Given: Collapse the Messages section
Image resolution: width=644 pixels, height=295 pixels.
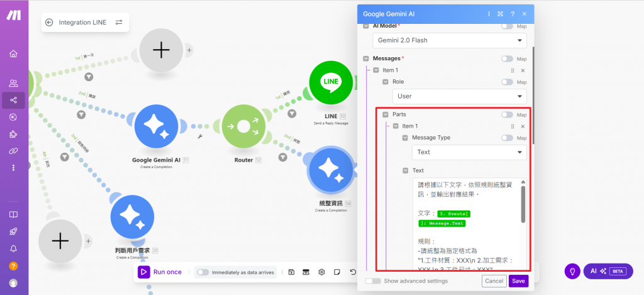Looking at the screenshot, I should coord(365,58).
